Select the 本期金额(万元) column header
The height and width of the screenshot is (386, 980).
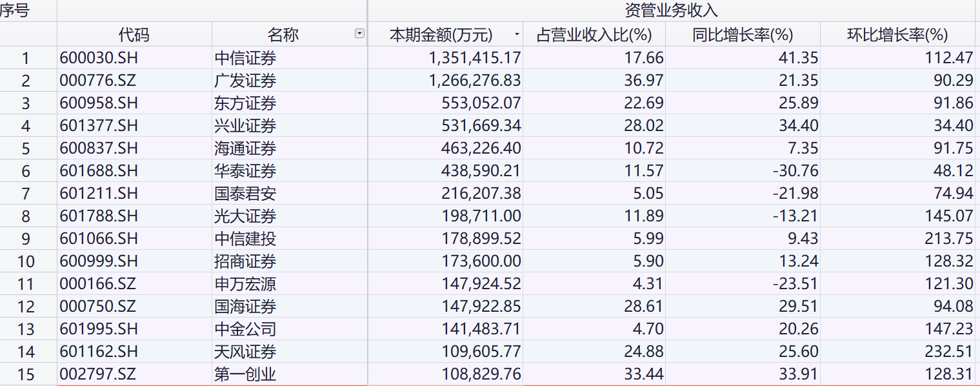click(445, 34)
